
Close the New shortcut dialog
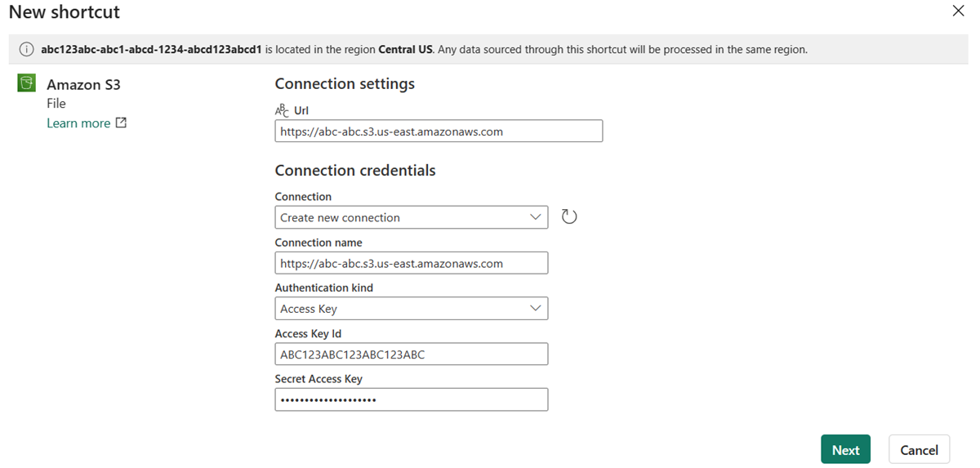[958, 11]
